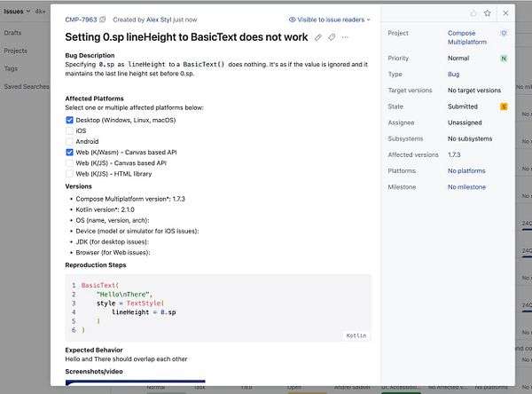Check the Android platform checkbox
This screenshot has height=394, width=532.
(69, 141)
